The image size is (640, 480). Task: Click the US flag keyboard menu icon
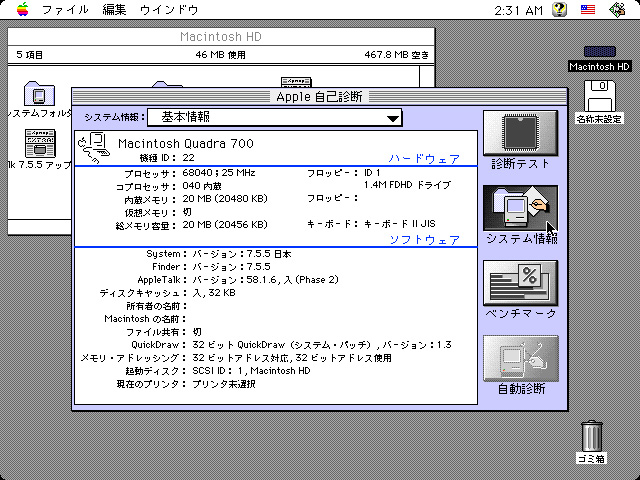[588, 9]
